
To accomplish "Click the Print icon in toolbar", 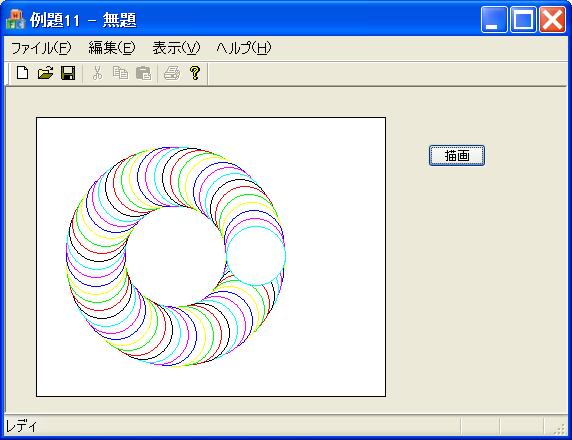I will 172,73.
